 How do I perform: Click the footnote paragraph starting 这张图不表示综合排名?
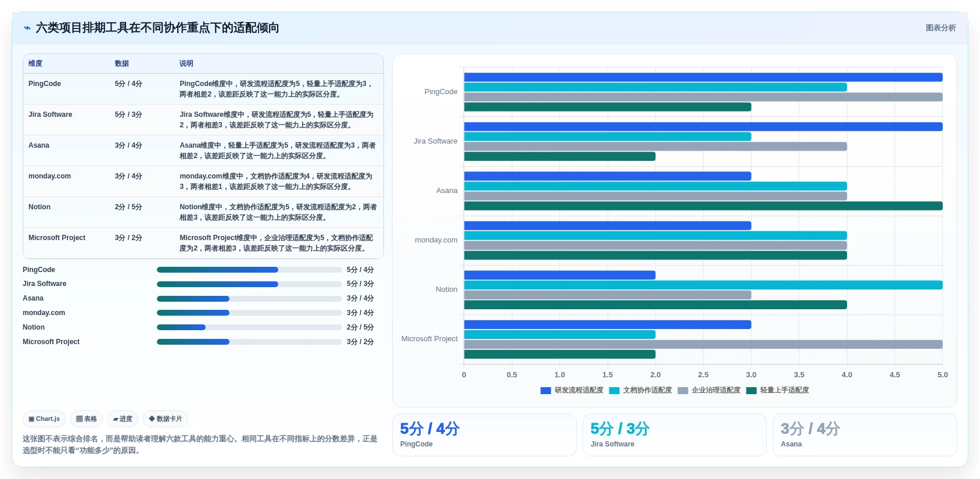point(200,445)
